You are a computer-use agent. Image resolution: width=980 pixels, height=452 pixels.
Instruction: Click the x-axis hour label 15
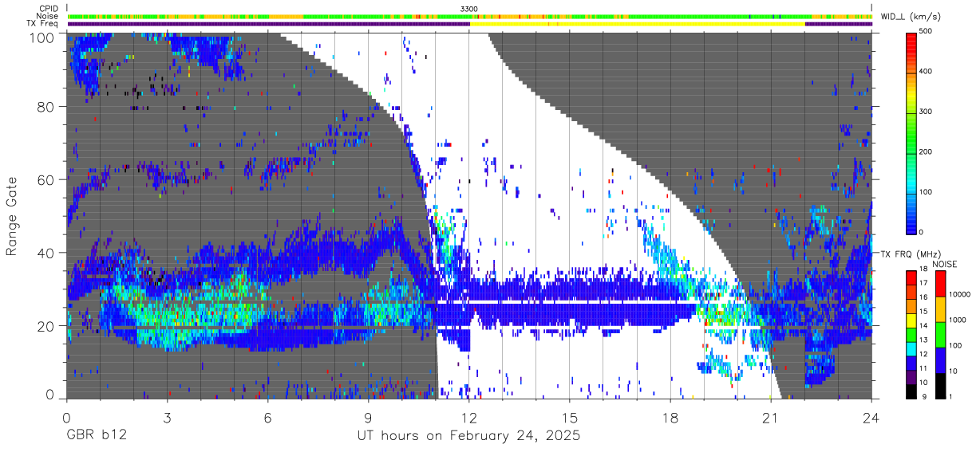pyautogui.click(x=569, y=417)
